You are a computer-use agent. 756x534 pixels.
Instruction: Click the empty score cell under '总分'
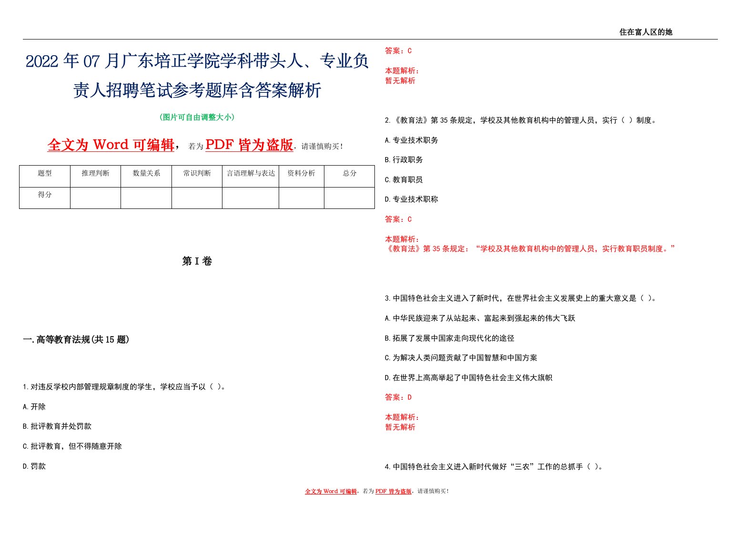click(350, 198)
